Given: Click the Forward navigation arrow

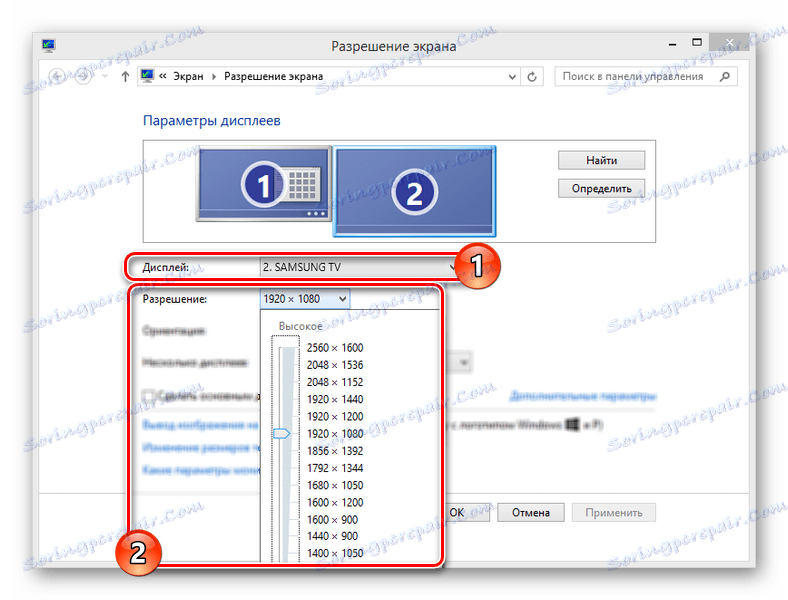Looking at the screenshot, I should pos(83,76).
